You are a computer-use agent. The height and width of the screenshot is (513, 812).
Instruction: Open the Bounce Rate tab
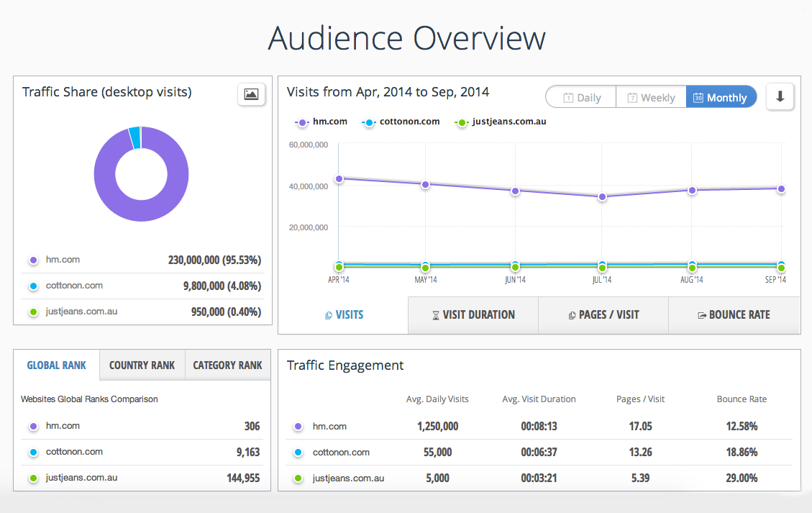point(734,315)
